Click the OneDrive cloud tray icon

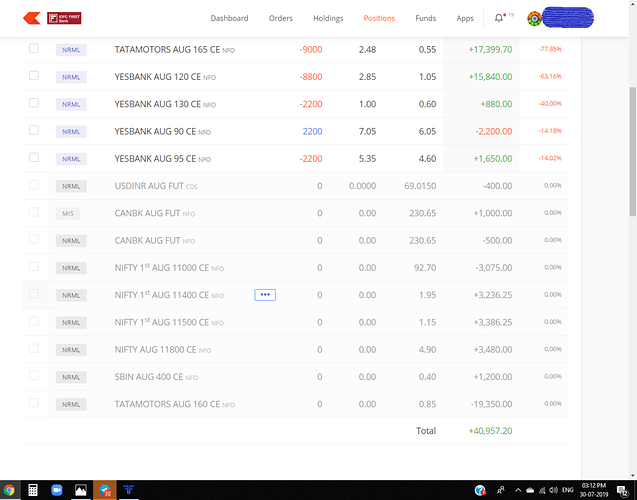(x=530, y=490)
